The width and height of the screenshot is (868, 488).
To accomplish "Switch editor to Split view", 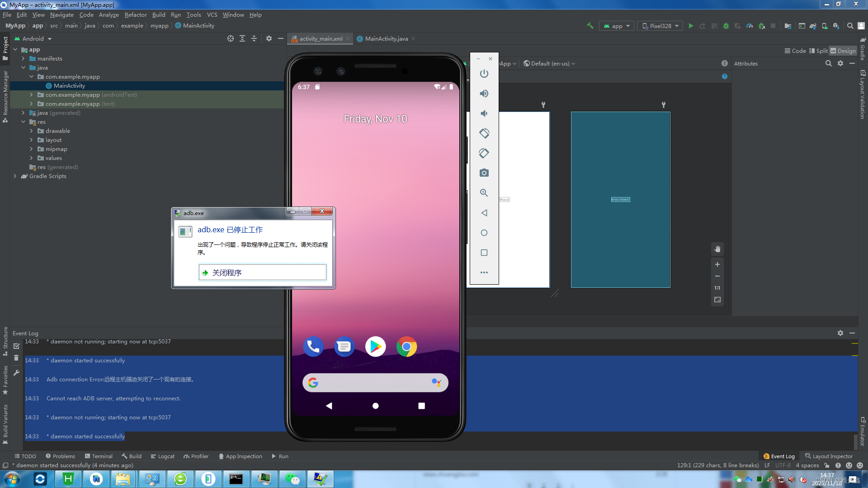I will pos(818,51).
